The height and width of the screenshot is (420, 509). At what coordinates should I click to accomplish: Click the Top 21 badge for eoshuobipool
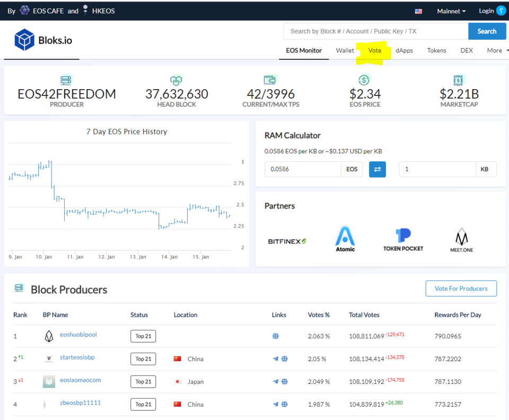[x=143, y=336]
